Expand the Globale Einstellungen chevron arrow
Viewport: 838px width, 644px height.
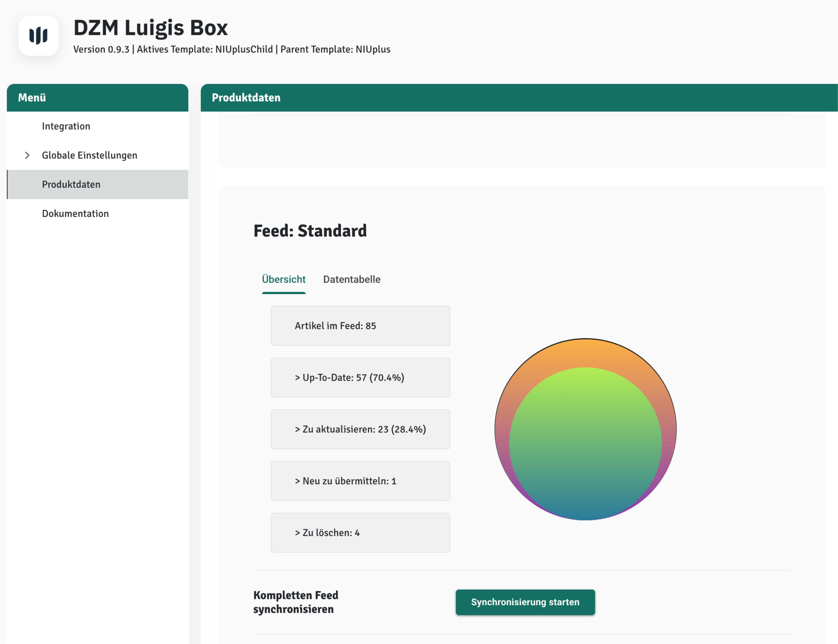coord(27,155)
